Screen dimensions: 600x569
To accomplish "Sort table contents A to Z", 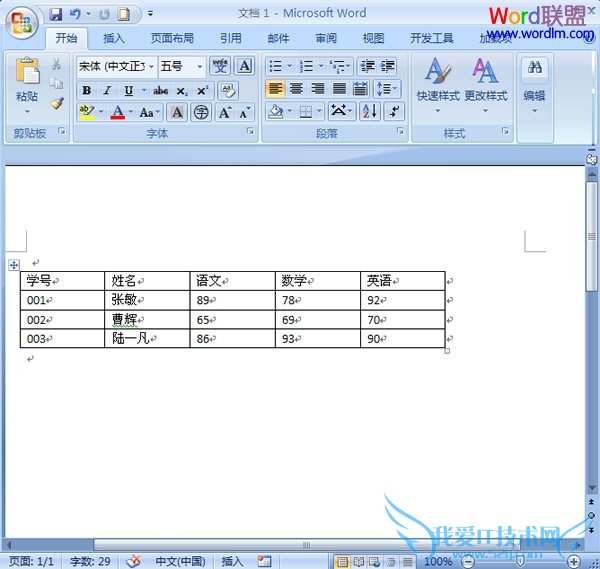I will click(370, 111).
